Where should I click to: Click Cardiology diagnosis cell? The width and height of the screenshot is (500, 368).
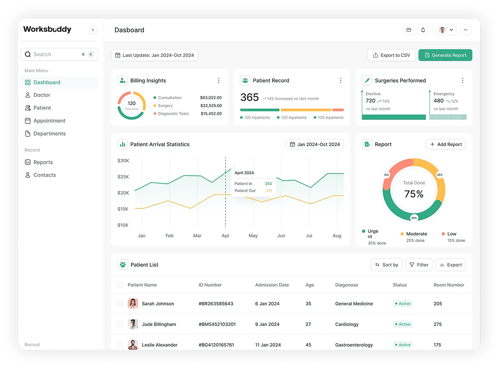[x=347, y=324]
